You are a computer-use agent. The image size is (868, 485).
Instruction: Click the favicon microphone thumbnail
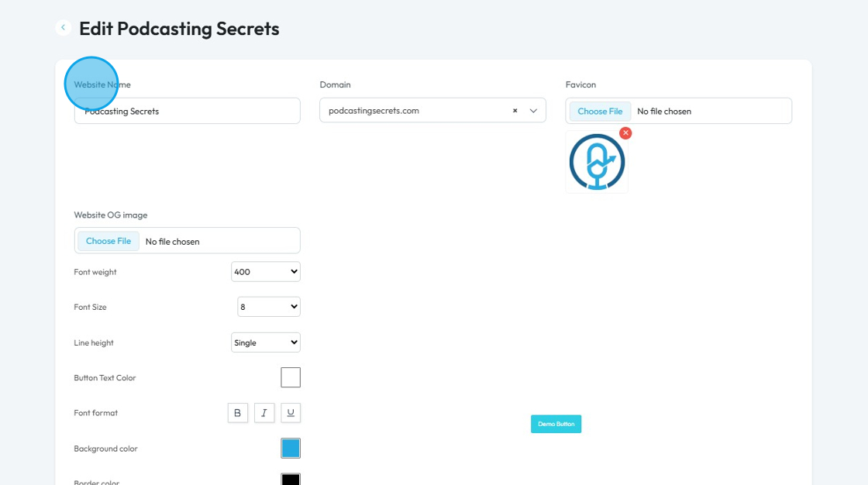597,162
